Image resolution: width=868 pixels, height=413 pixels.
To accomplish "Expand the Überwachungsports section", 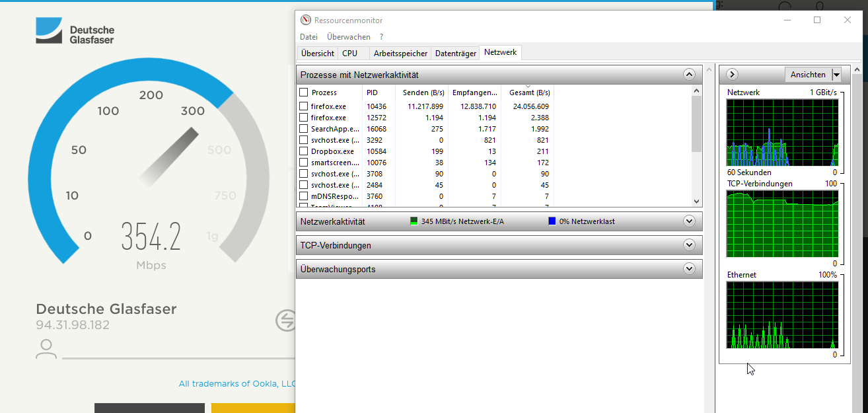I will coord(690,269).
